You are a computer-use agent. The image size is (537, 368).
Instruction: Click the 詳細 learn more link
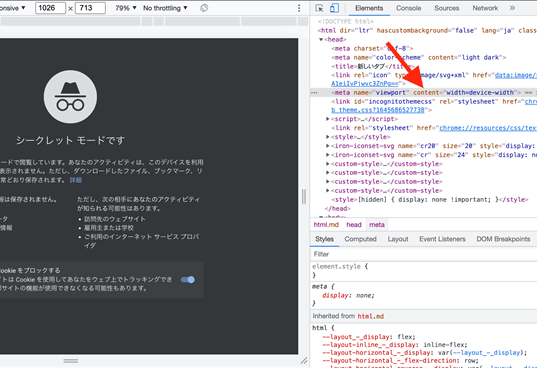point(76,180)
